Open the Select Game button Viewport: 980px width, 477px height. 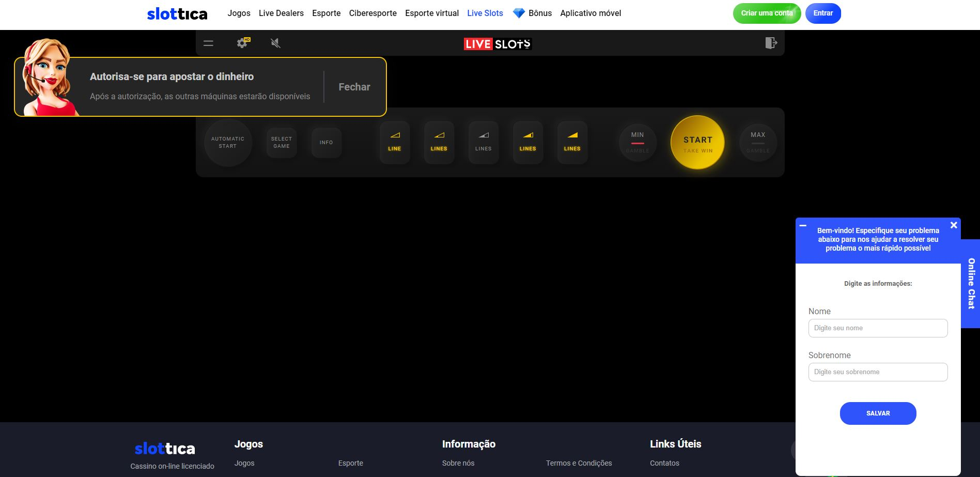tap(282, 143)
